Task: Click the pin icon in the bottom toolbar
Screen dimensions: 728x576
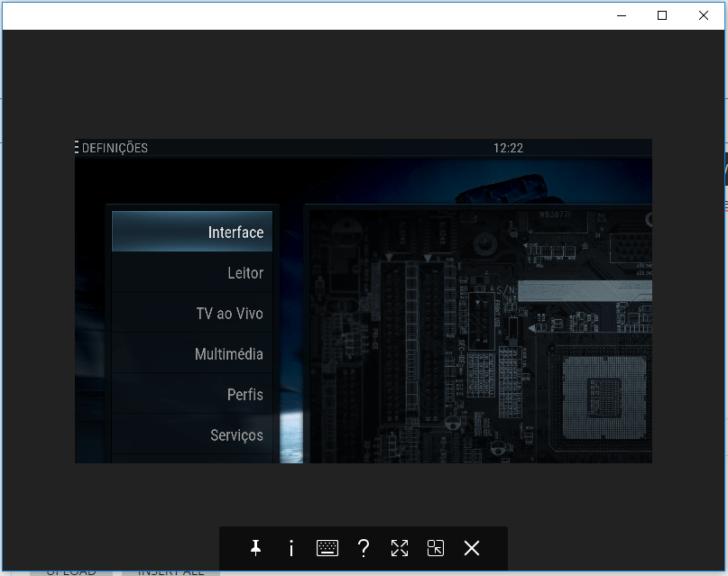Action: coord(255,548)
